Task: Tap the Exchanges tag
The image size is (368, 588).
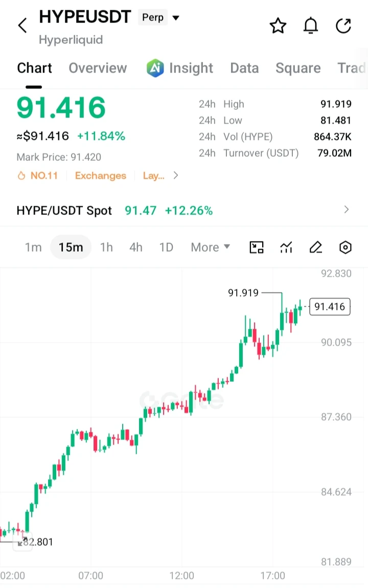Action: 100,176
